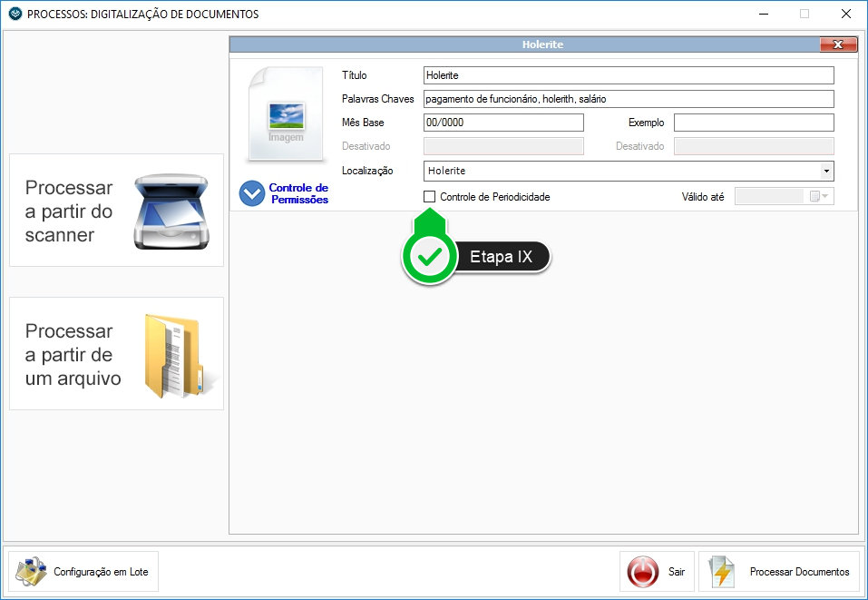Close the Digitalização de Documentos window
The height and width of the screenshot is (600, 868).
[846, 14]
